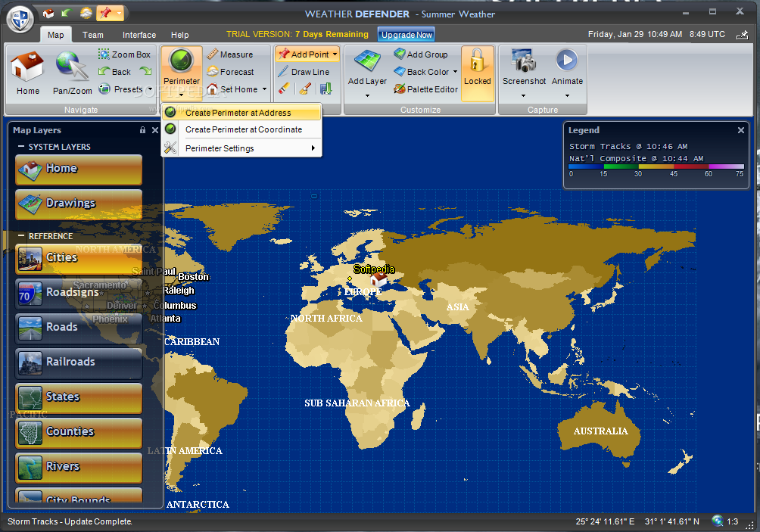The image size is (760, 532).
Task: Click Add Group in Customize
Action: 421,54
